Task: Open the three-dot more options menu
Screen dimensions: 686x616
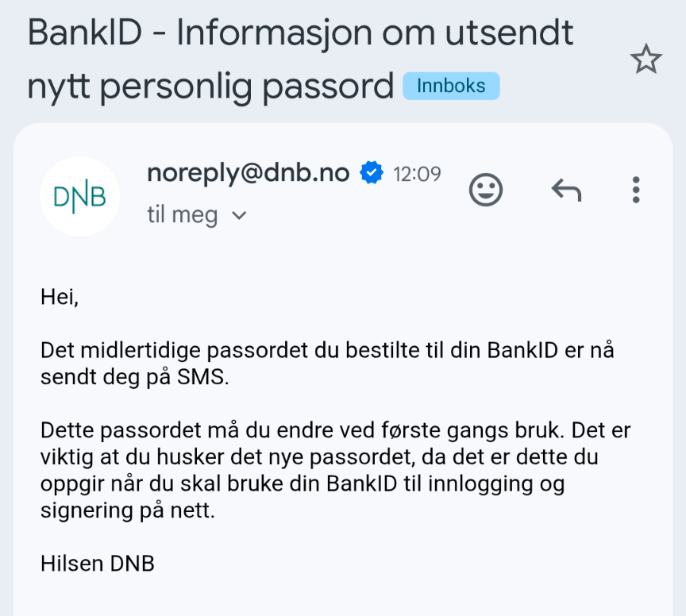Action: tap(635, 190)
